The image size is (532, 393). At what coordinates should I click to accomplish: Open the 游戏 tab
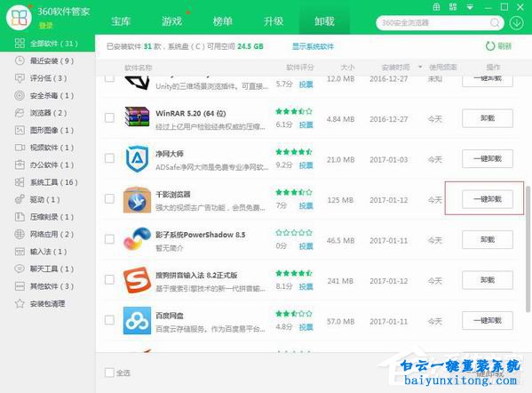pyautogui.click(x=171, y=21)
